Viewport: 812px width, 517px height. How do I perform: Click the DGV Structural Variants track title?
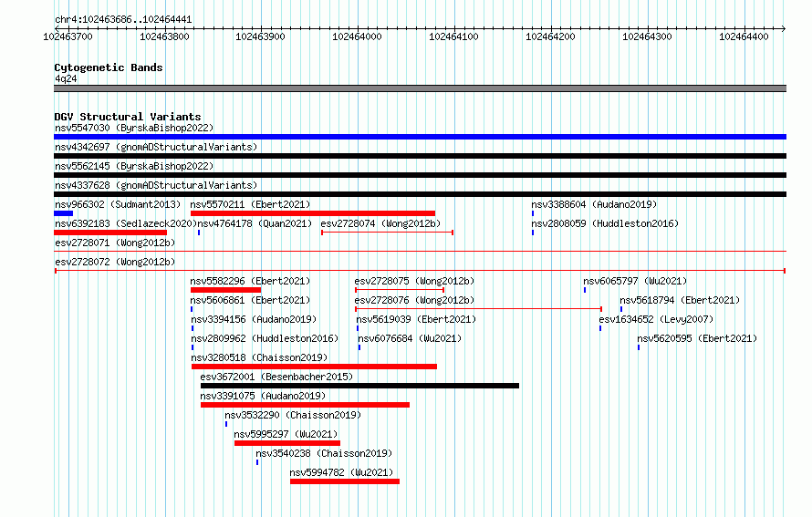(x=128, y=117)
